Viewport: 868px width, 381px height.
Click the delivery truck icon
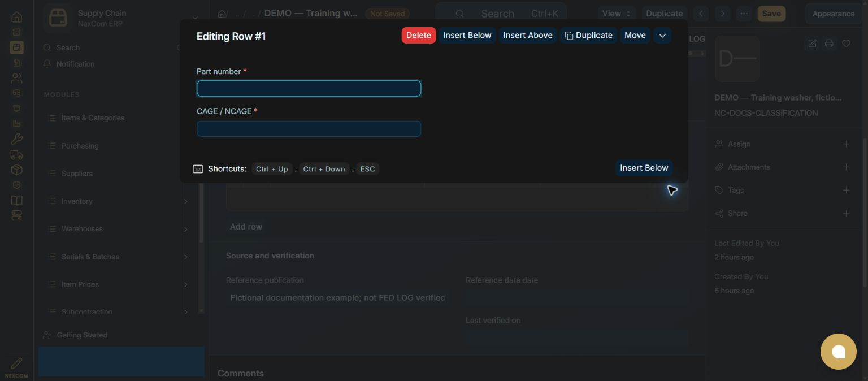click(x=16, y=154)
